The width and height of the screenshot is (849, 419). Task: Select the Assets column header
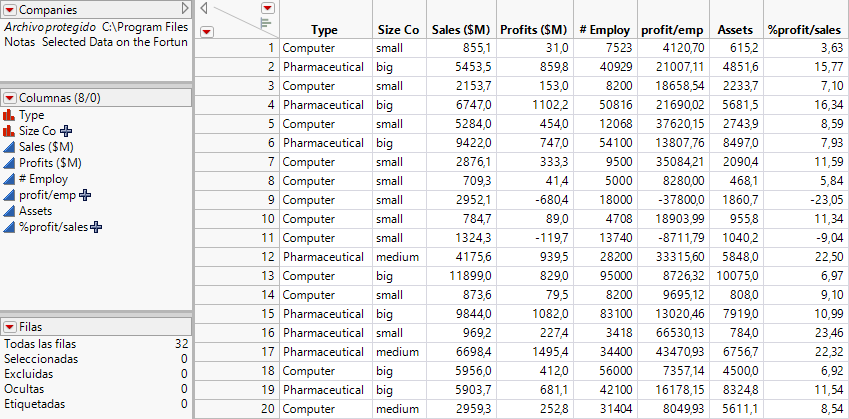[x=735, y=31]
